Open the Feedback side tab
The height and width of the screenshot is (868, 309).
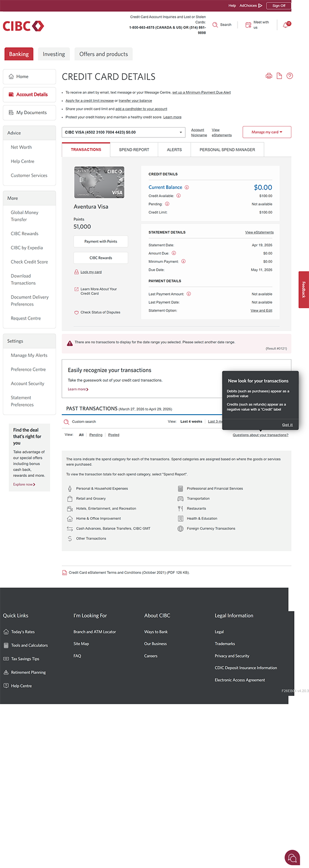(x=304, y=289)
